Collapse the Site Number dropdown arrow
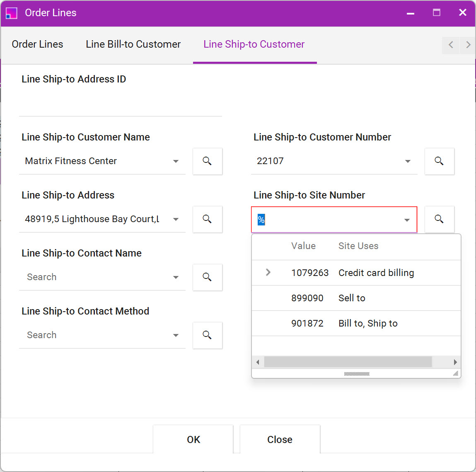The image size is (476, 472). (407, 220)
